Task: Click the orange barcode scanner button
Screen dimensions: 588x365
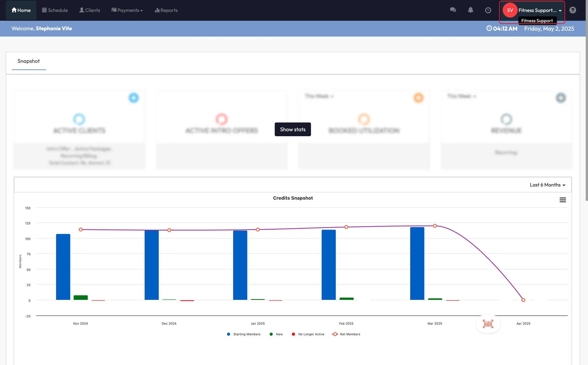Action: tap(488, 324)
